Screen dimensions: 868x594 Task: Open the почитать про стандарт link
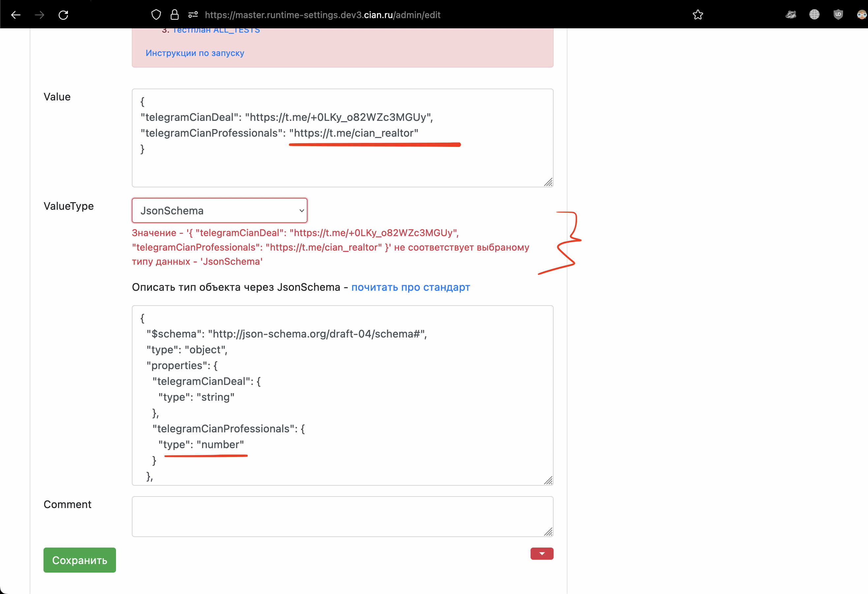pos(411,287)
